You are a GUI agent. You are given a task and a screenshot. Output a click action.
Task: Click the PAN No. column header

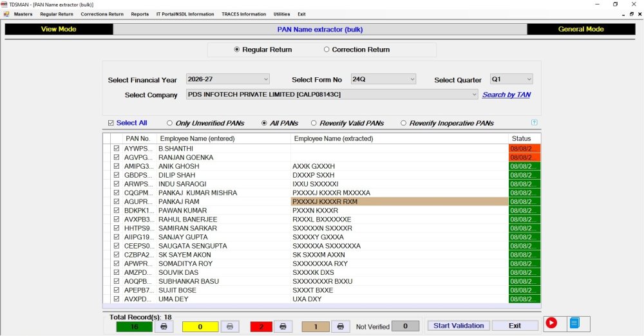pyautogui.click(x=138, y=138)
